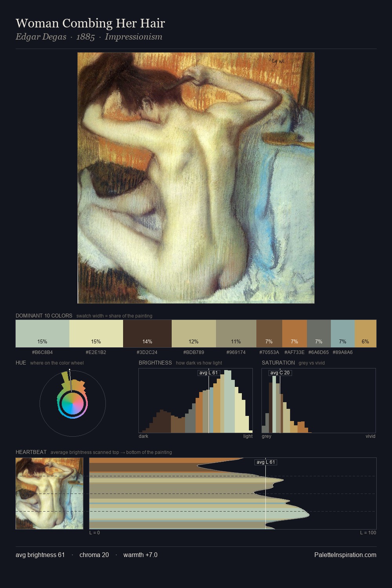Click the #B6C8B4 hex code label
This screenshot has height=588, width=392.
coord(42,352)
